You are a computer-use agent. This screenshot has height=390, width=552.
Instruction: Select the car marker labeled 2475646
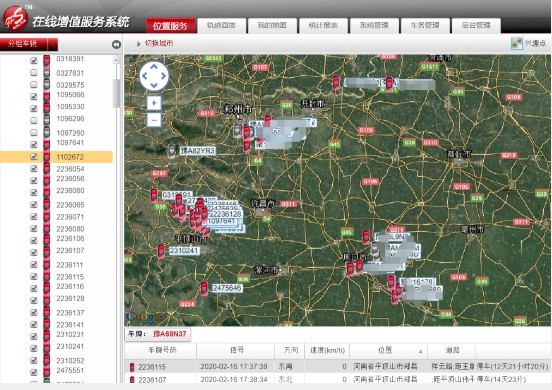pyautogui.click(x=204, y=288)
